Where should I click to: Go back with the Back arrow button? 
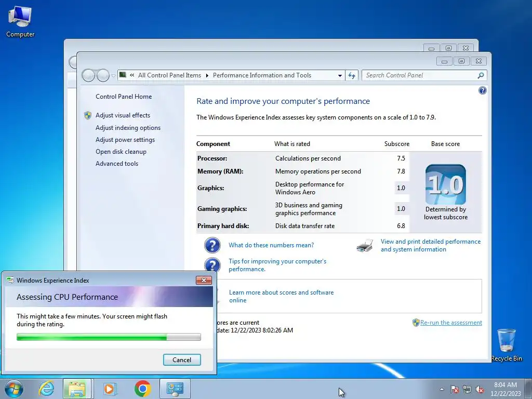point(88,75)
